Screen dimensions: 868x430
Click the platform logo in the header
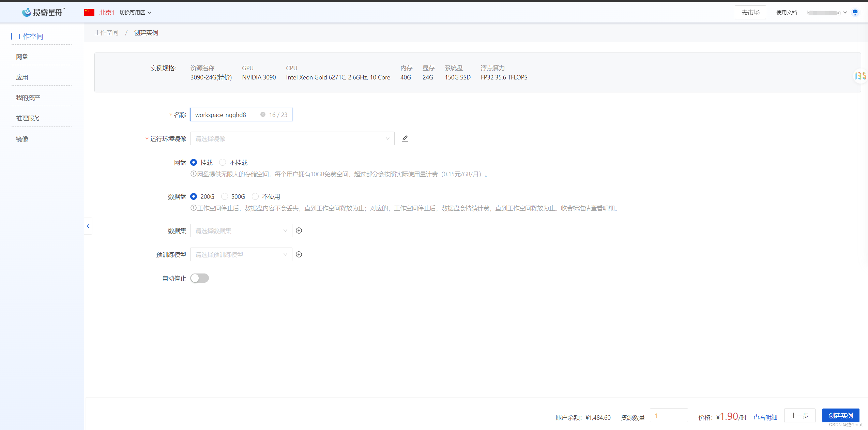pos(43,12)
